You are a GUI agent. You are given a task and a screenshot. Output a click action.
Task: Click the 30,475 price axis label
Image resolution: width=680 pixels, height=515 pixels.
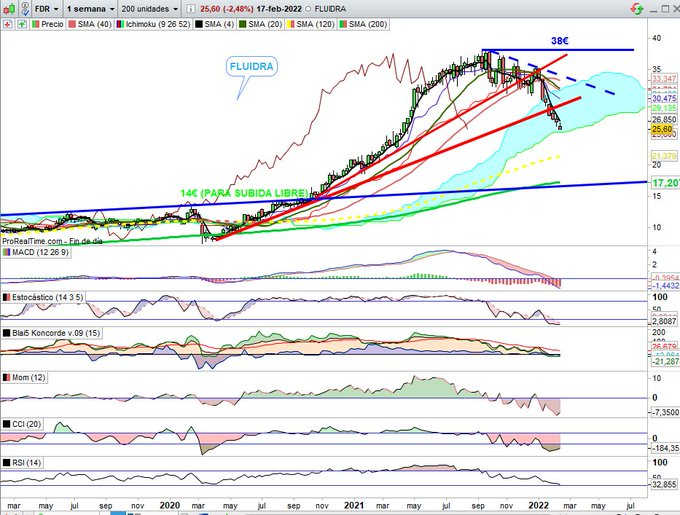[x=664, y=98]
